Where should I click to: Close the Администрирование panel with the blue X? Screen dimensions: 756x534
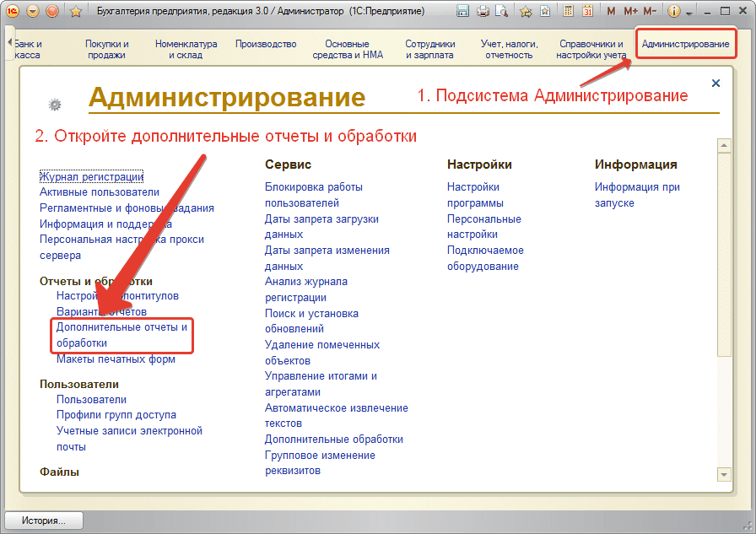click(x=716, y=83)
